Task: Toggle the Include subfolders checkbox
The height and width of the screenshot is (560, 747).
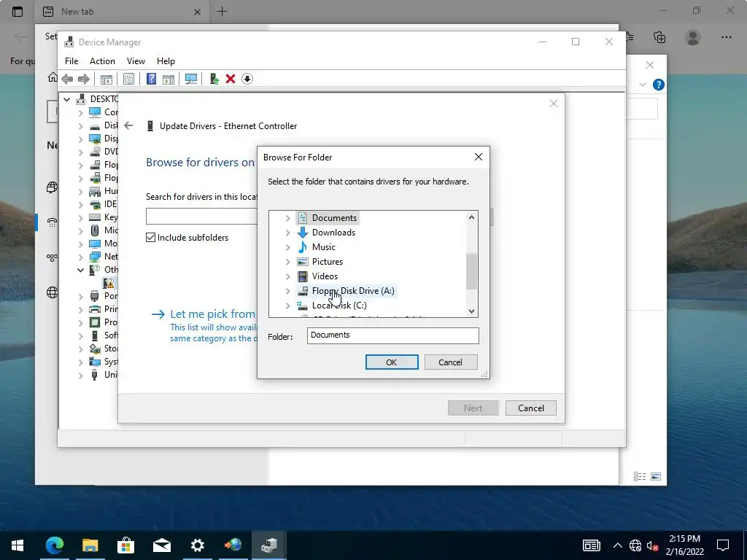Action: coord(150,238)
